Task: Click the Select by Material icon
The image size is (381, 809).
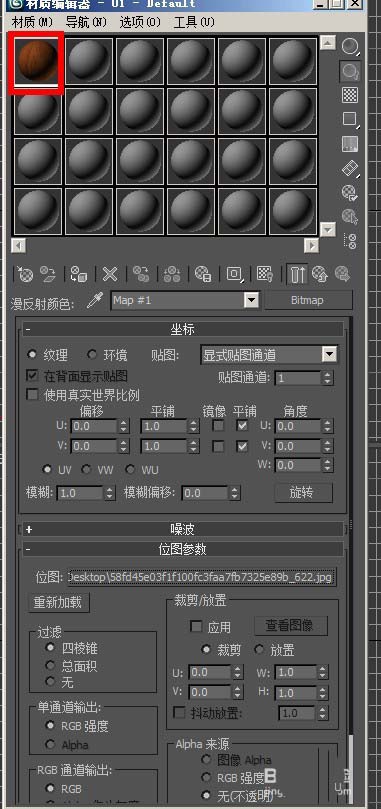Action: [351, 217]
